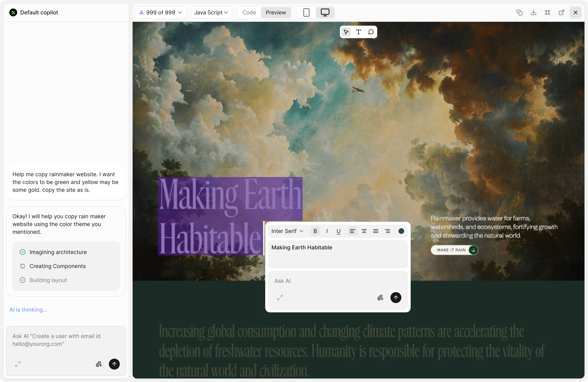
Task: Send the floating Ask AI prompt
Action: click(x=396, y=298)
